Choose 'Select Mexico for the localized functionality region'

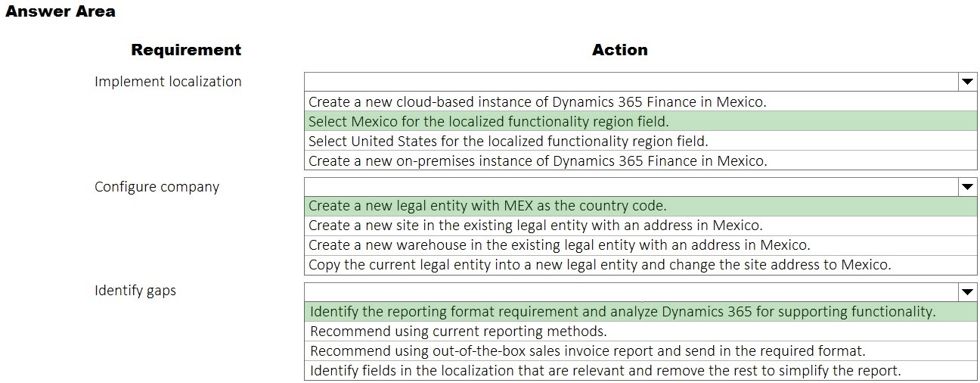(640, 121)
